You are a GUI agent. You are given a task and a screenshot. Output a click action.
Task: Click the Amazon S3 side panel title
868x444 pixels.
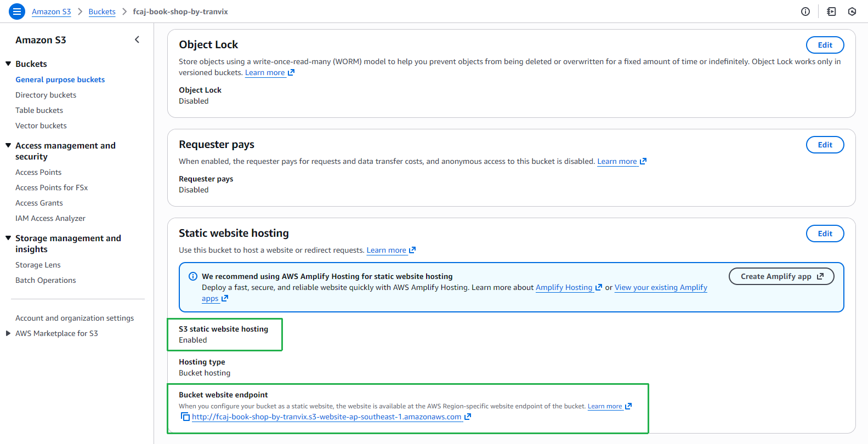41,40
